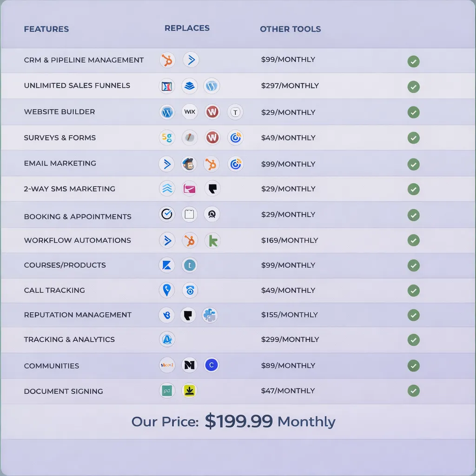Click the Mailchimp monkey logo in Email Marketing
Image resolution: width=476 pixels, height=476 pixels.
189,164
